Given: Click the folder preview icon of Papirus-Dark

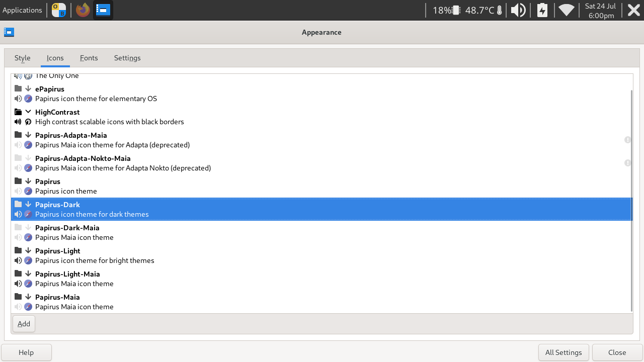Looking at the screenshot, I should pyautogui.click(x=18, y=204).
